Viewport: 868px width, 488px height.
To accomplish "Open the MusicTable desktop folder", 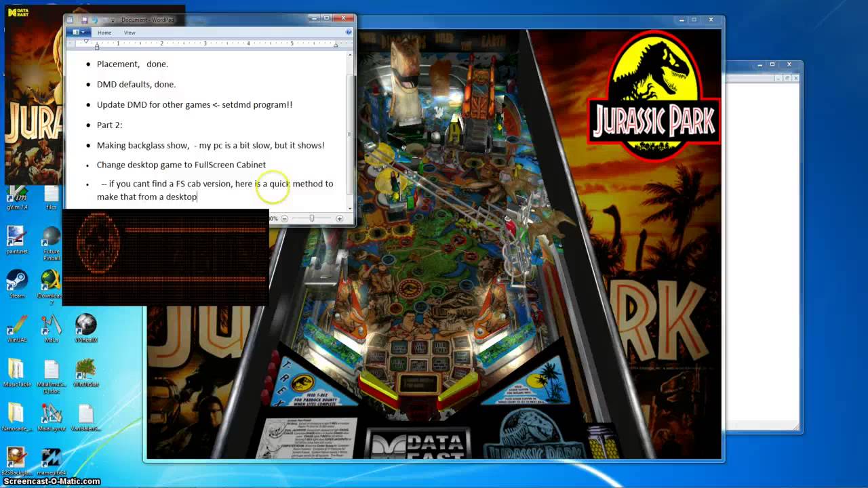I will (x=17, y=372).
